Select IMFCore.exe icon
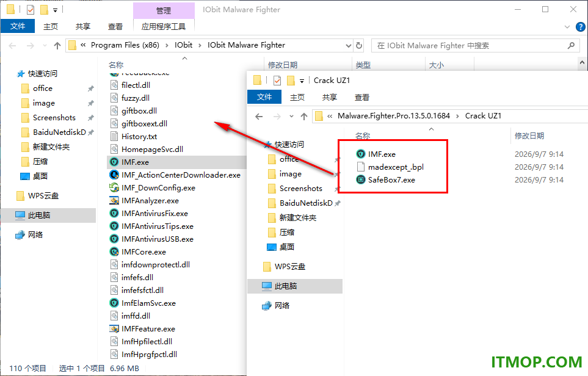Screen dimensions: 588x376 tap(114, 252)
